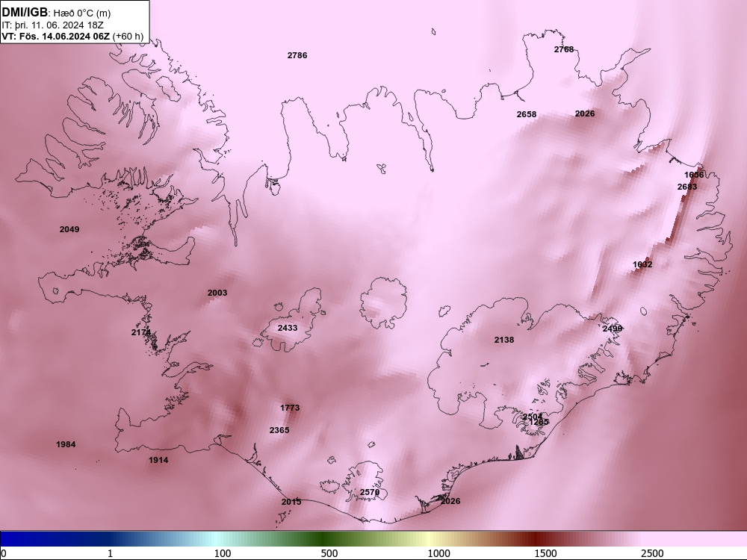Click the '1000' label on the color scale
This screenshot has height=560, width=747.
coord(438,553)
